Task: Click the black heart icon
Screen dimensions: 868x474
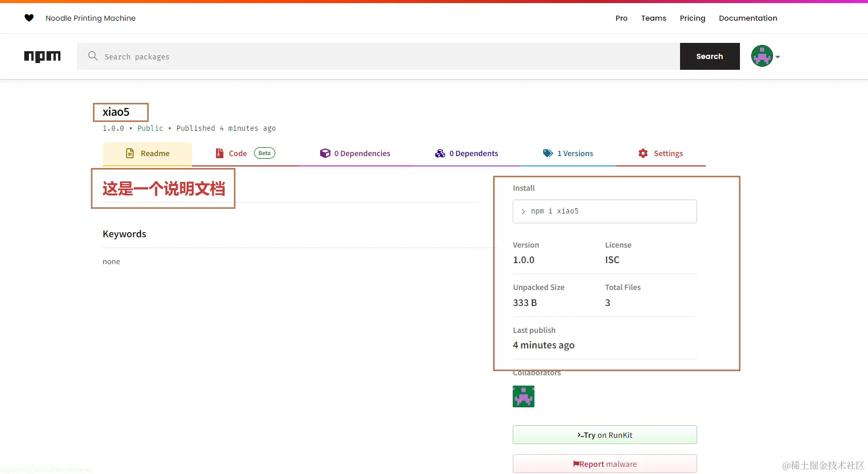Action: [x=29, y=18]
